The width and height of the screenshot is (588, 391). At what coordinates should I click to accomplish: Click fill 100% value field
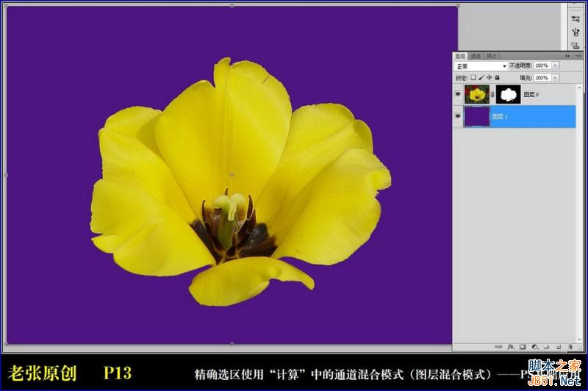coord(542,78)
